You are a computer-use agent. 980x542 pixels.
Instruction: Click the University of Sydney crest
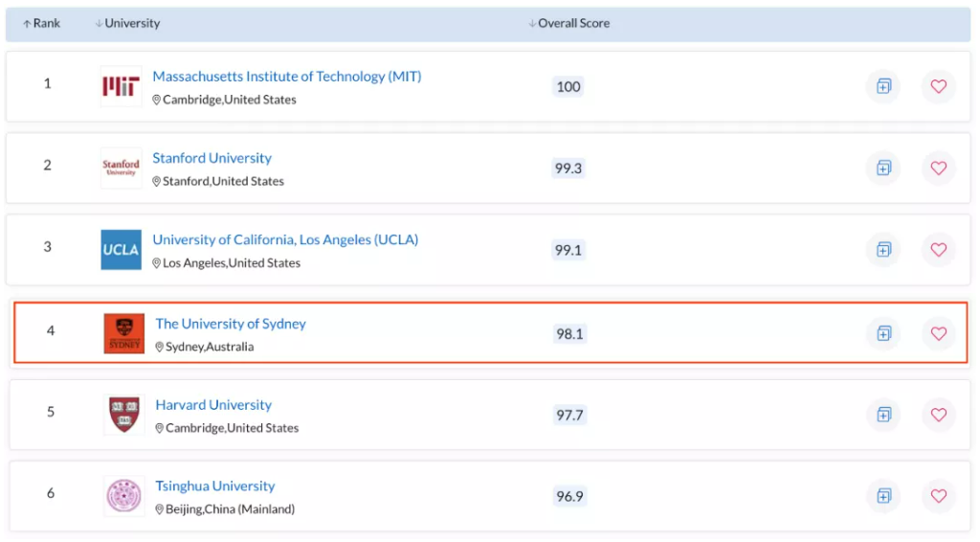123,334
